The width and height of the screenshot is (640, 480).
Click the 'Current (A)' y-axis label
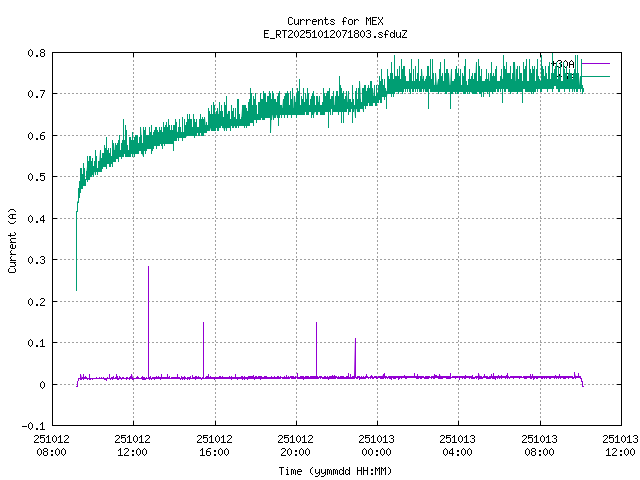click(12, 239)
